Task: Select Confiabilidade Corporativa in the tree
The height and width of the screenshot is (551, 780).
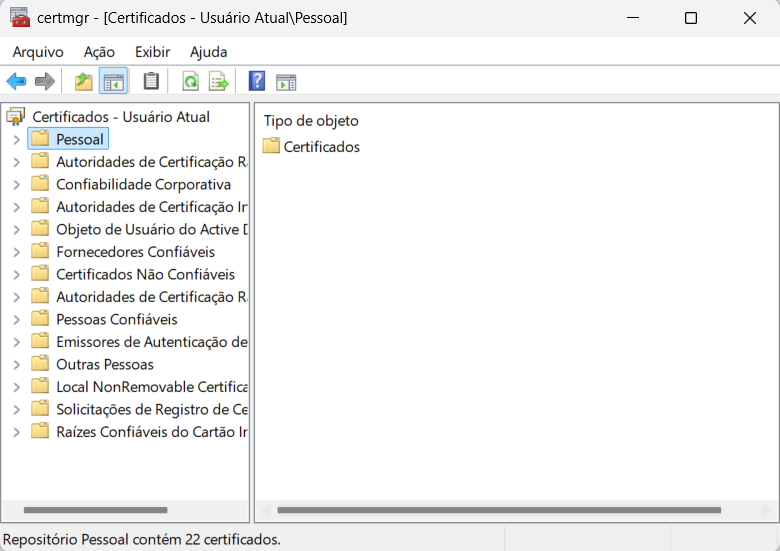Action: point(143,184)
